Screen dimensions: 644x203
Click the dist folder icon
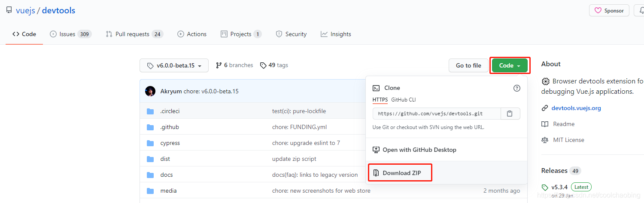coord(150,159)
